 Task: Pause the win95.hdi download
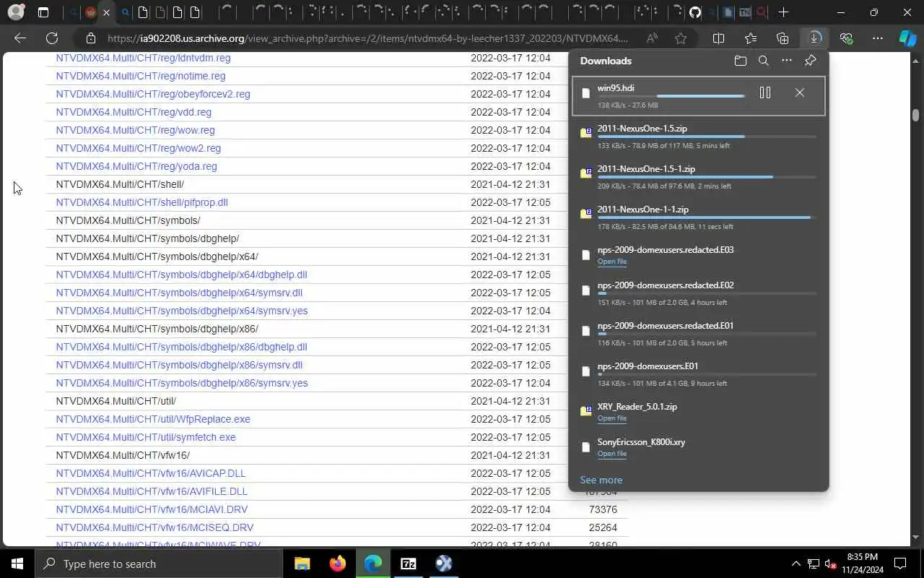(765, 92)
